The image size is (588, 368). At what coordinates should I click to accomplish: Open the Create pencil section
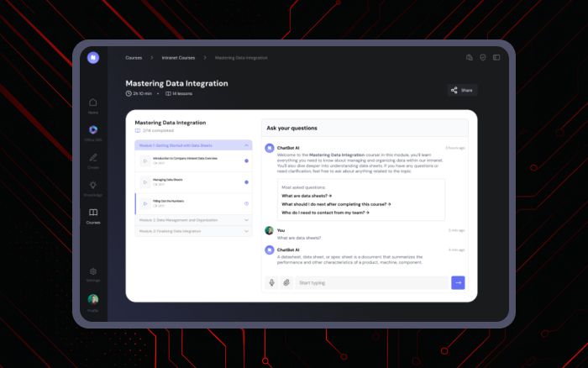point(93,161)
